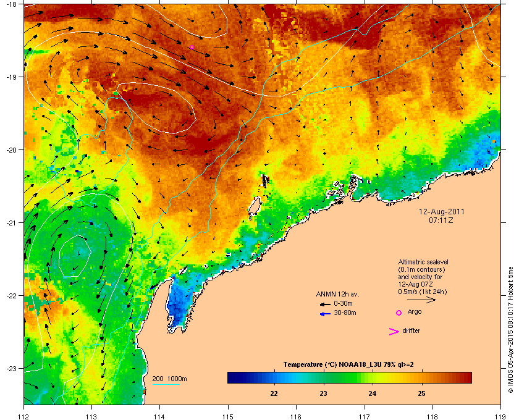Click the black 0-30m arrow in the legend

pos(325,304)
